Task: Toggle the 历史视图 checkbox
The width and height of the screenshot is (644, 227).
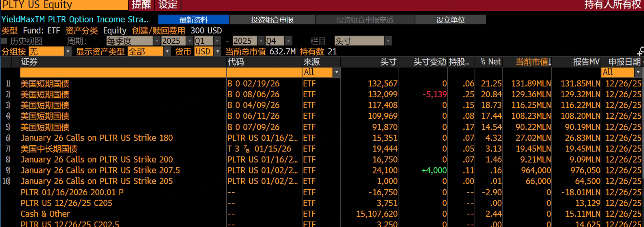Action: [4, 41]
